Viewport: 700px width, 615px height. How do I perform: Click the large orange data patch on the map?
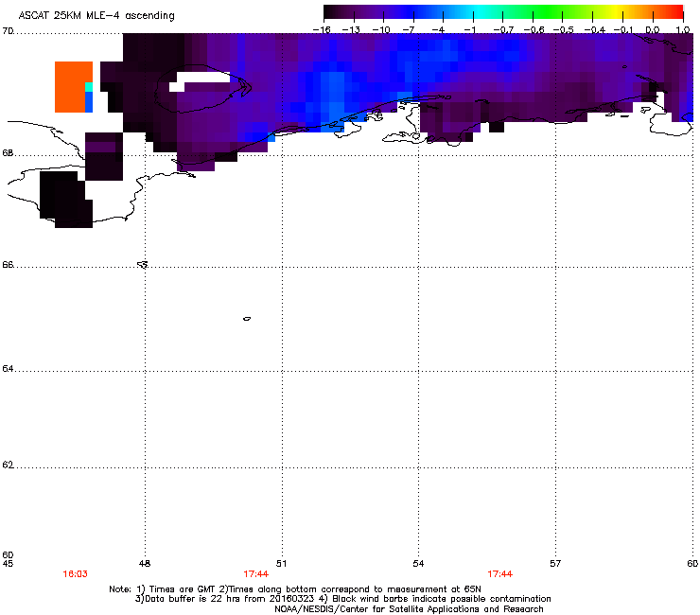pos(70,87)
